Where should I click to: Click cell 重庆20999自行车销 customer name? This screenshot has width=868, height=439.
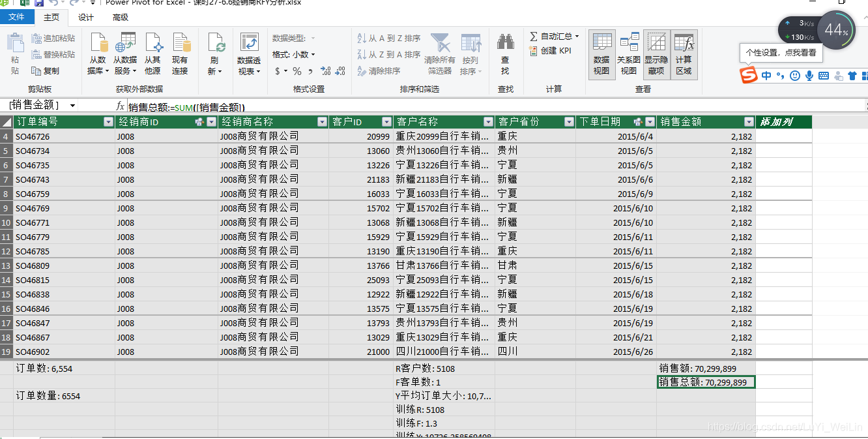point(444,136)
